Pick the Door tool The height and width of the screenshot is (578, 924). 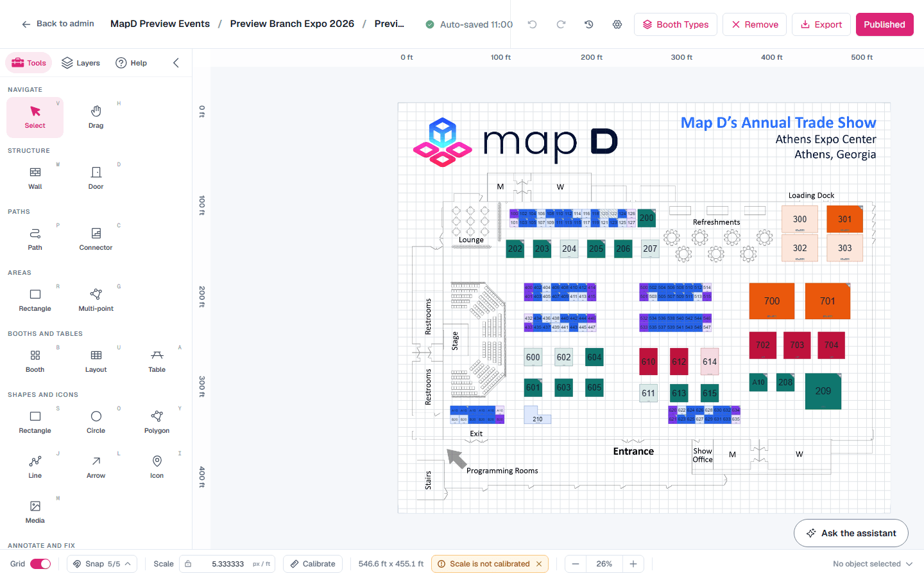96,178
